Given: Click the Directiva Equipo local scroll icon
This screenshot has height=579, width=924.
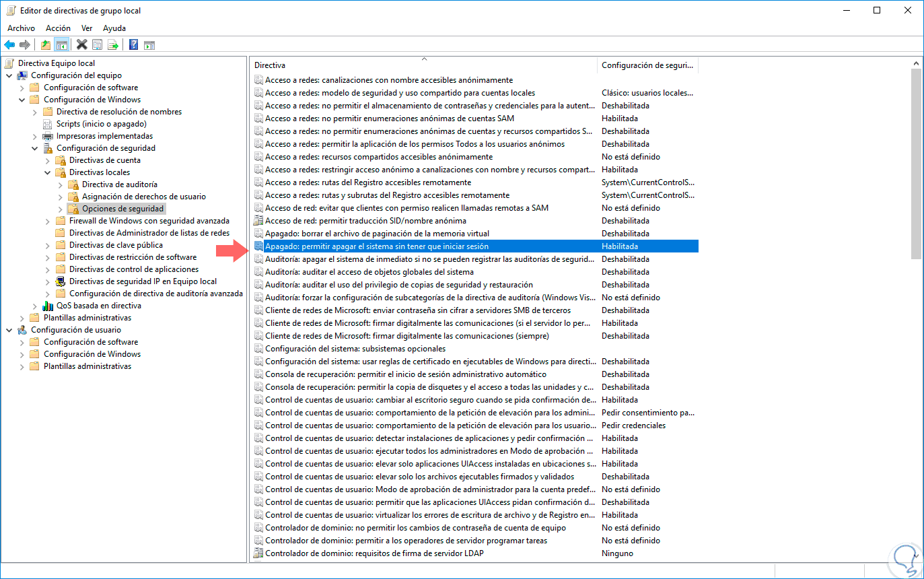Looking at the screenshot, I should click(9, 63).
